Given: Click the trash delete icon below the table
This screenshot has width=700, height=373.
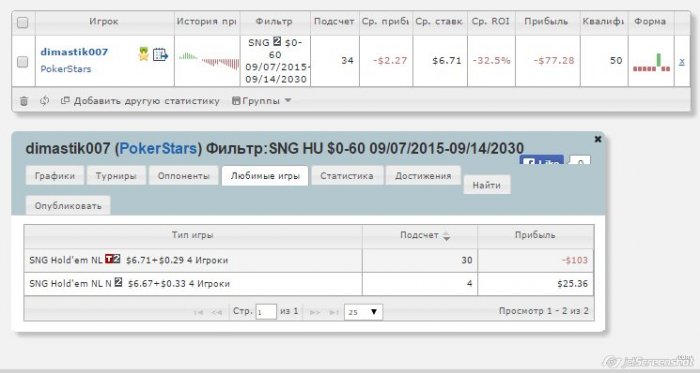Looking at the screenshot, I should pos(24,101).
